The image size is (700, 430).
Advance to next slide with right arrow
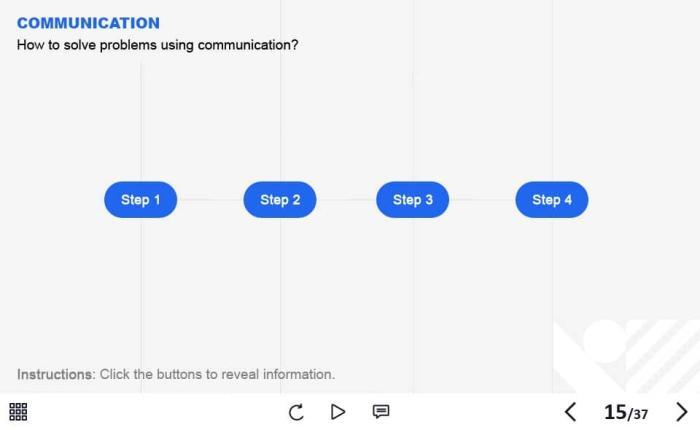pos(682,412)
